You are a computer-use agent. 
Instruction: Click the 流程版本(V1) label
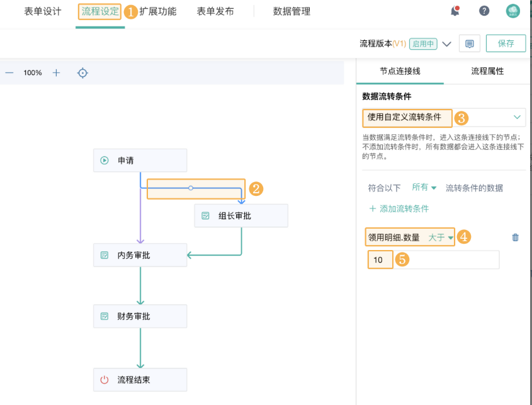383,44
